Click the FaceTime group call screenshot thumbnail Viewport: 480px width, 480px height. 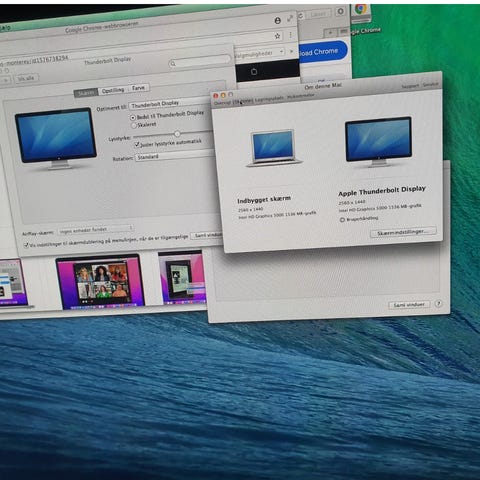click(x=101, y=282)
